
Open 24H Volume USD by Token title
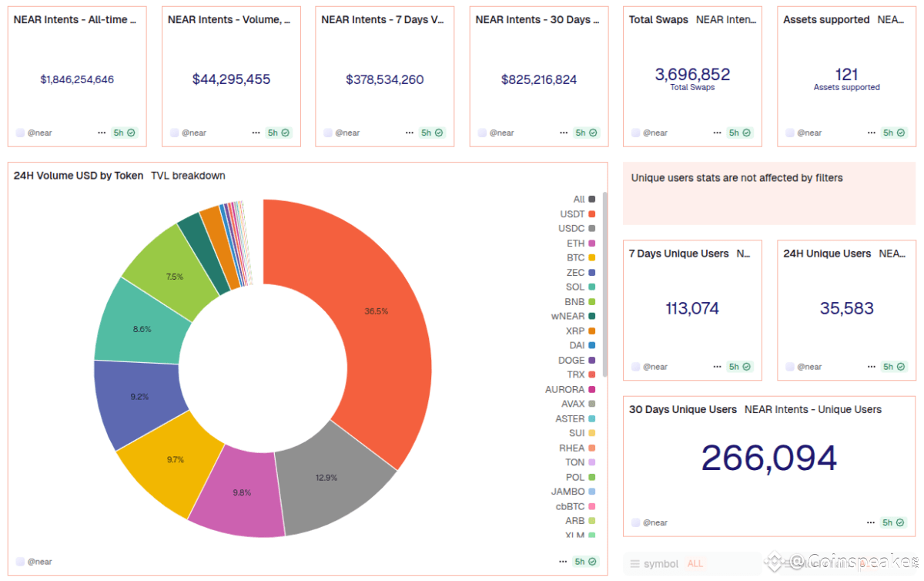[79, 176]
